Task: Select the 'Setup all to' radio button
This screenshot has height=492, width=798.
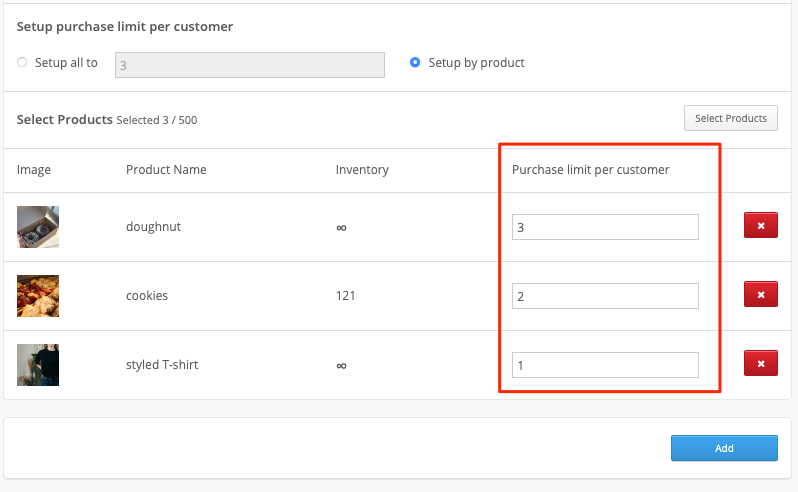Action: coord(22,62)
